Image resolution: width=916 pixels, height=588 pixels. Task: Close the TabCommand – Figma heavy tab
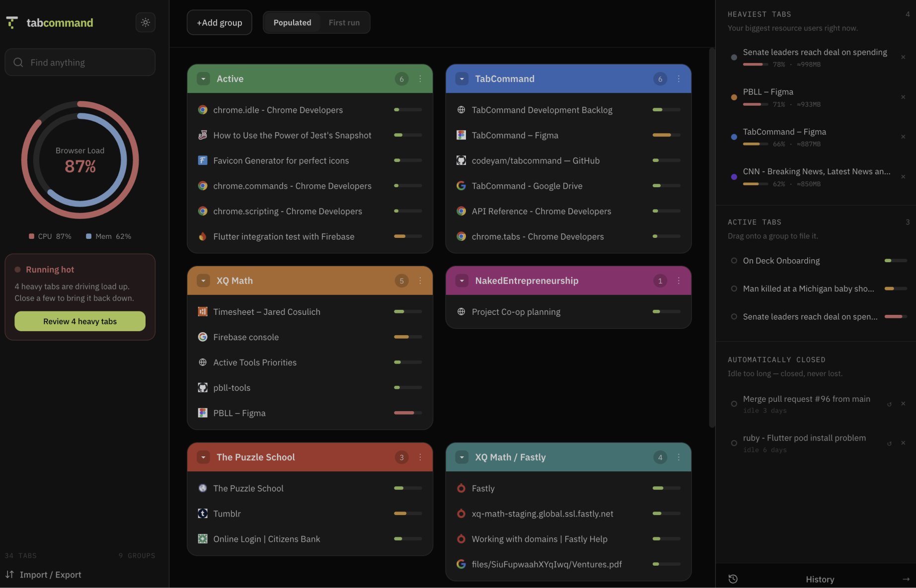click(x=903, y=137)
